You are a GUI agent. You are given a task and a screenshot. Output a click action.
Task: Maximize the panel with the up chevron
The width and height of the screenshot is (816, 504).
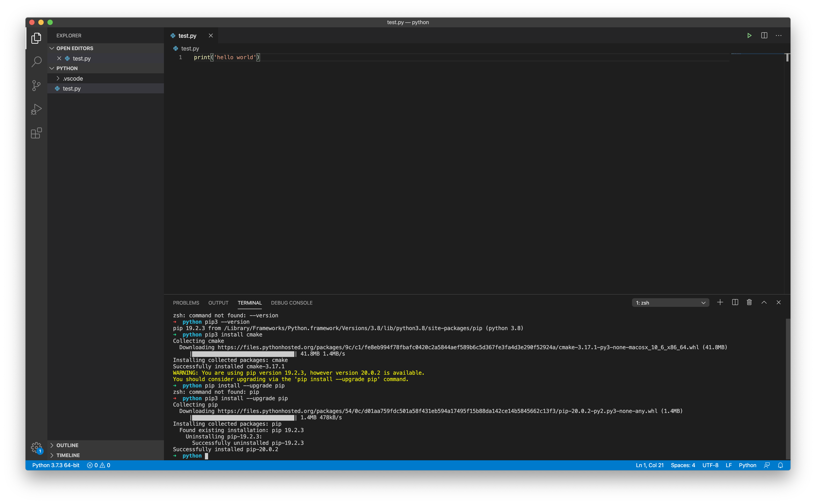click(x=764, y=302)
